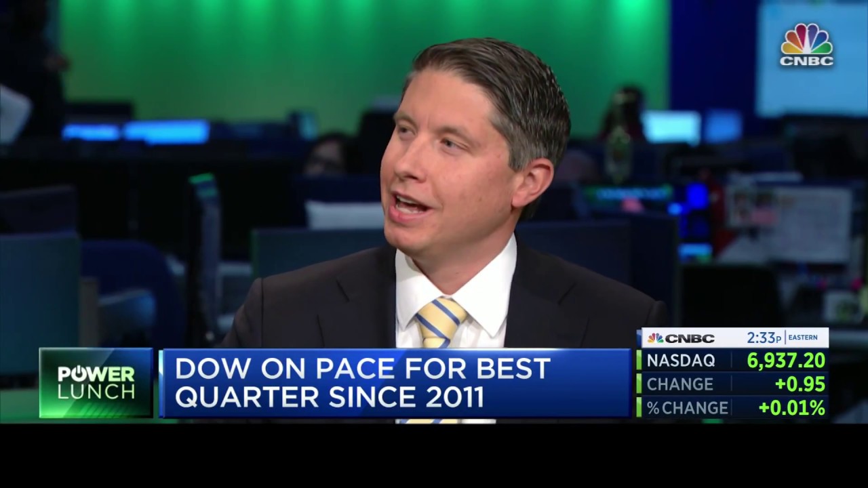Viewport: 868px width, 488px height.
Task: Click the small CNBC logo in ticker box
Action: 680,338
